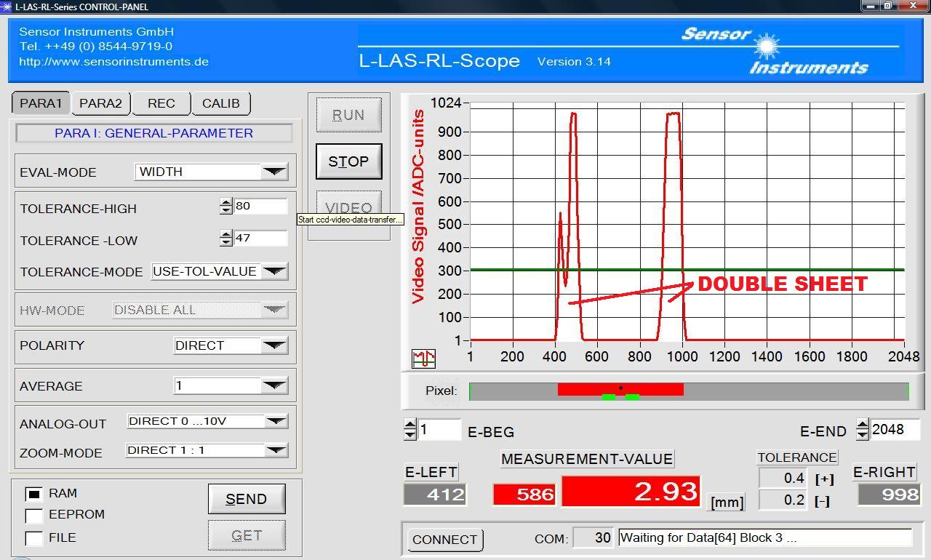The height and width of the screenshot is (560, 931).
Task: Click the E-BEG stepper arrows
Action: [x=410, y=430]
